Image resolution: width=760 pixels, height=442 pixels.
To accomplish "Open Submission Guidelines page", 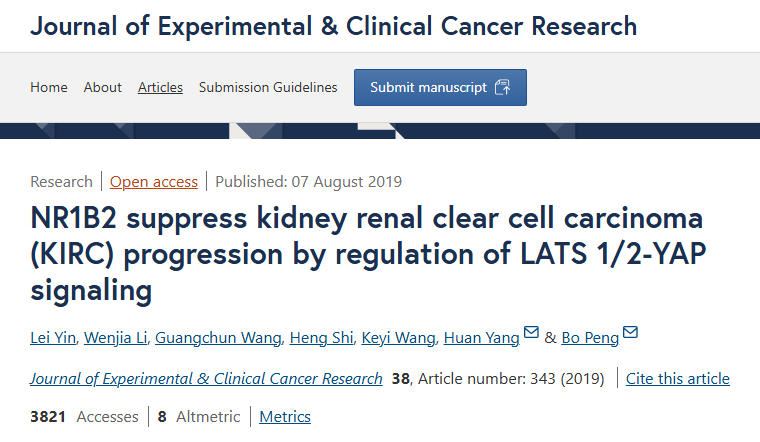I will pyautogui.click(x=268, y=87).
